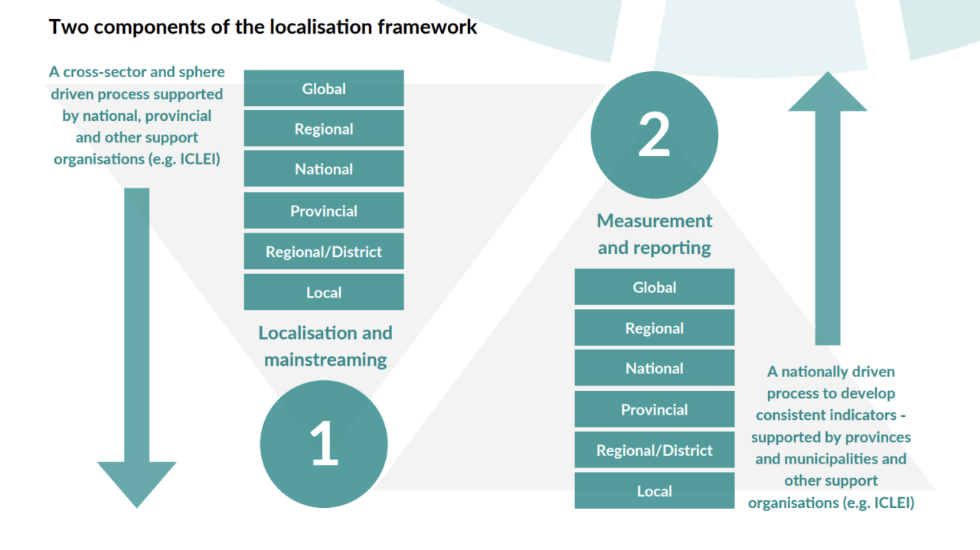Viewport: 980px width, 550px height.
Task: Select the Localisation and mainstreaming label
Action: (x=325, y=346)
